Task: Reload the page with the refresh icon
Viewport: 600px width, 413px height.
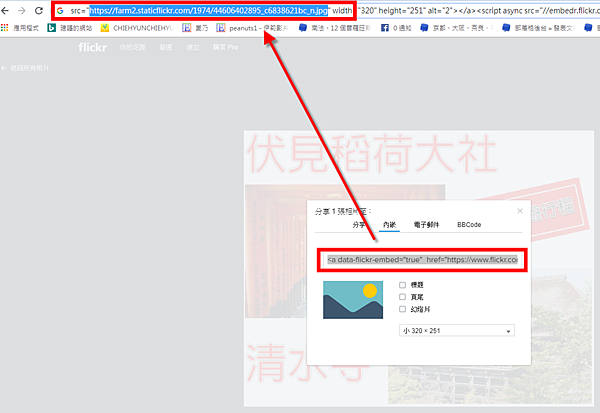Action: pos(39,11)
